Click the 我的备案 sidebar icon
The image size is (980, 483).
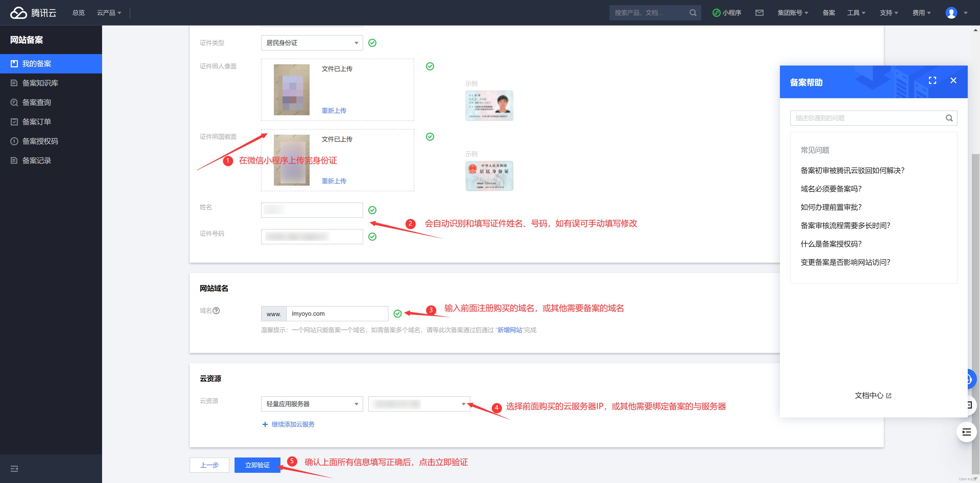coord(14,63)
